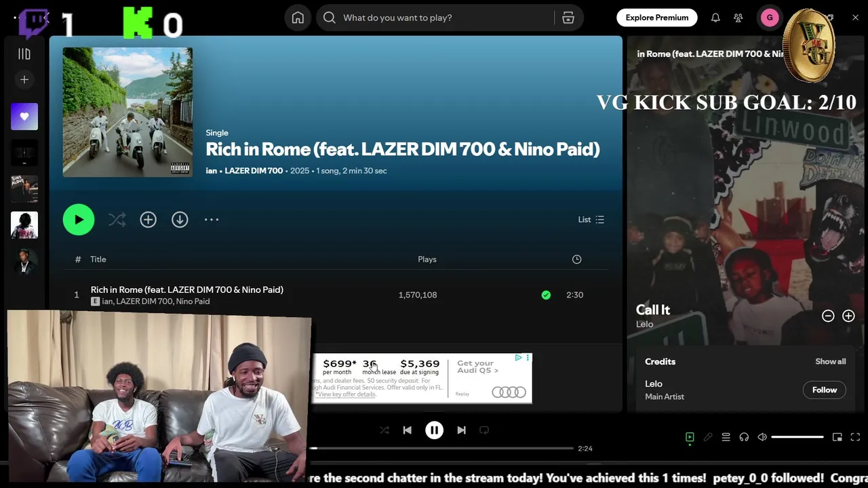This screenshot has height=488, width=868.
Task: Skip to next track
Action: point(461,430)
